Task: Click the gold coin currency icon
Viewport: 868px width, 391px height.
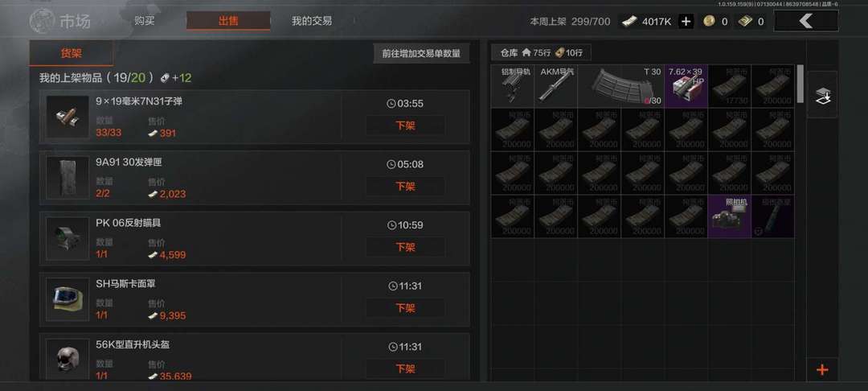Action: point(709,21)
